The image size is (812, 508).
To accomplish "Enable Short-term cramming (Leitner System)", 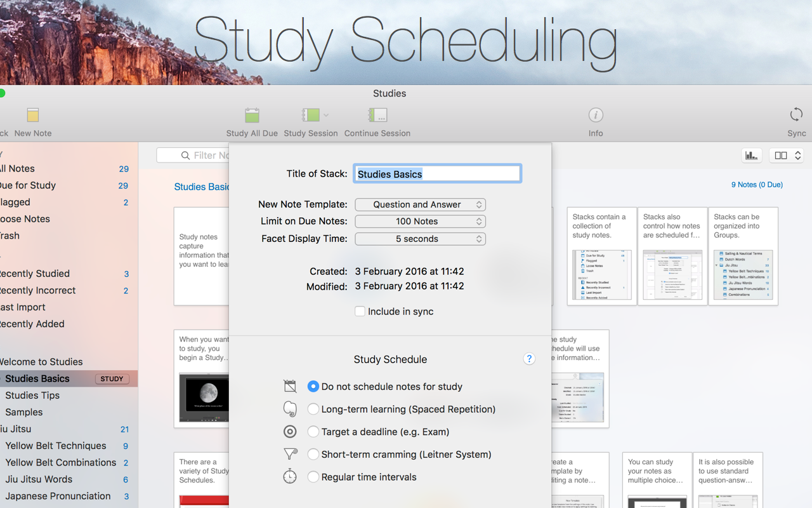I will [x=313, y=454].
